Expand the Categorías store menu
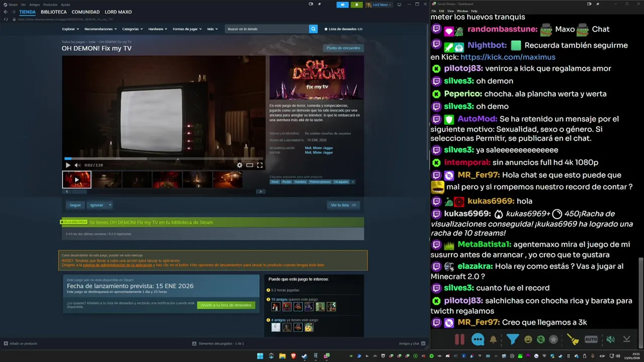This screenshot has width=644, height=362. pyautogui.click(x=132, y=29)
